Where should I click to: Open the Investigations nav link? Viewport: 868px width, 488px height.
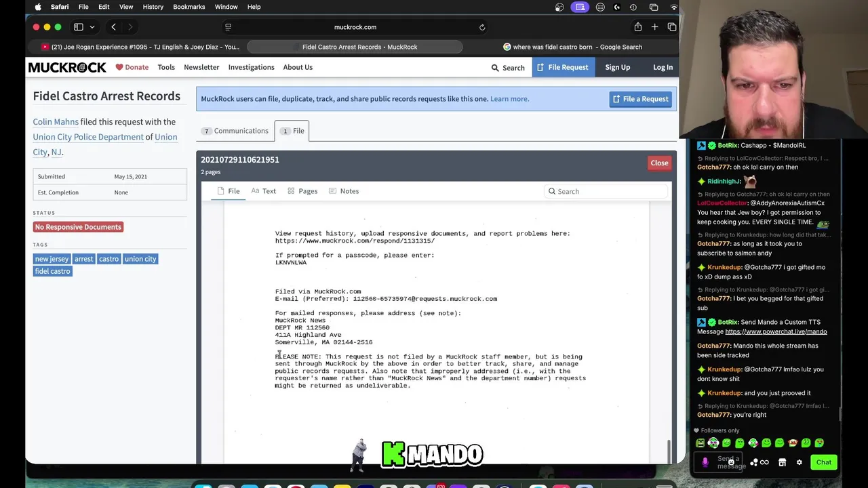coord(251,67)
